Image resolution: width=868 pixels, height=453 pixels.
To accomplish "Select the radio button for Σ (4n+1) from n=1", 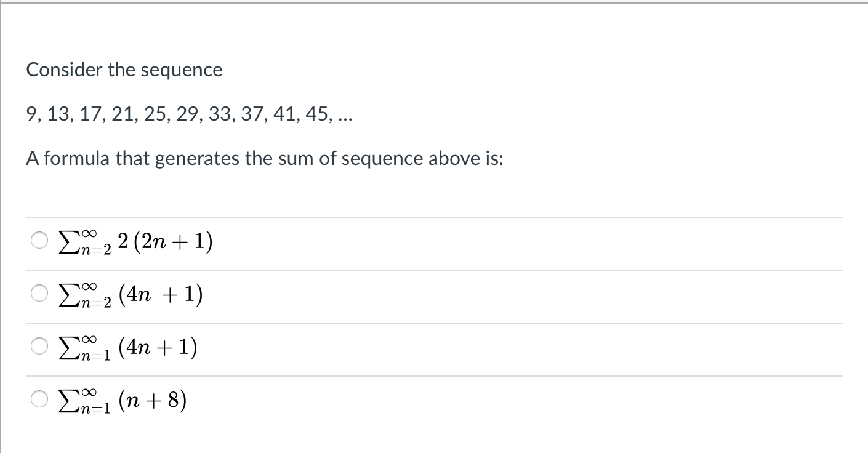I will click(x=39, y=347).
